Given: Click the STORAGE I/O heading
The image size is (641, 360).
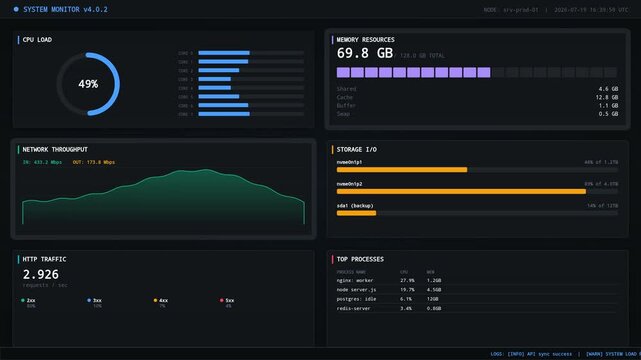Looking at the screenshot, I should [x=356, y=150].
